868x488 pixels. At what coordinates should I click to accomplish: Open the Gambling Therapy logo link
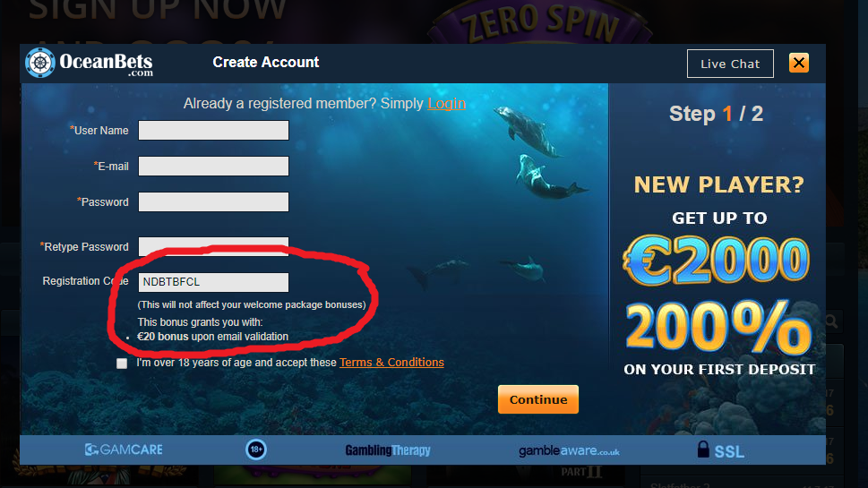pyautogui.click(x=388, y=450)
